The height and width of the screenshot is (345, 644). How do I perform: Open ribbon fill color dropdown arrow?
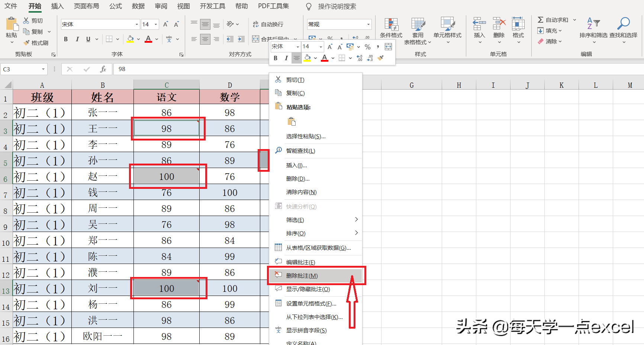(139, 39)
